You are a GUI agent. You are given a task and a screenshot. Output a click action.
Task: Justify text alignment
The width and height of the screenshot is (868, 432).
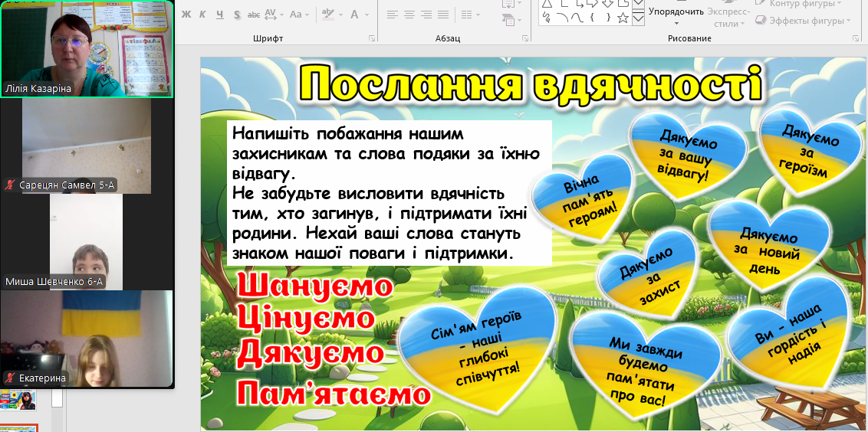(443, 15)
